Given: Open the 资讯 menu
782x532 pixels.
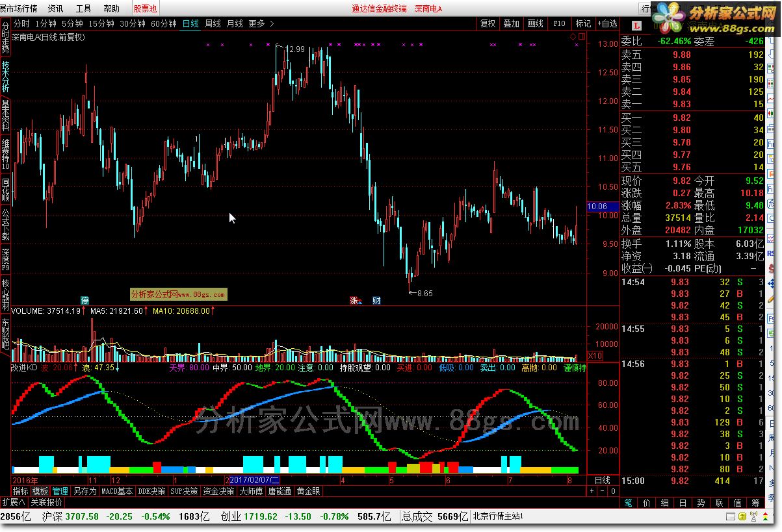Looking at the screenshot, I should coord(55,8).
